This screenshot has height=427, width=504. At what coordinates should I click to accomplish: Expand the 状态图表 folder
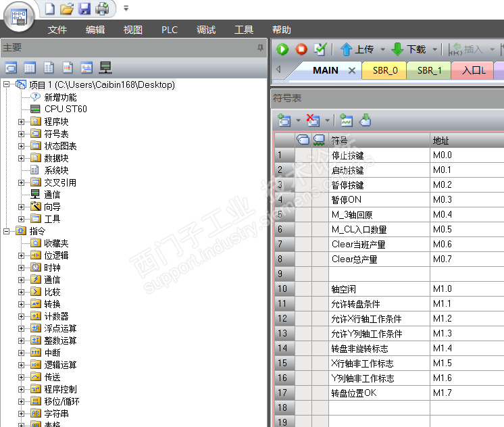[21, 147]
